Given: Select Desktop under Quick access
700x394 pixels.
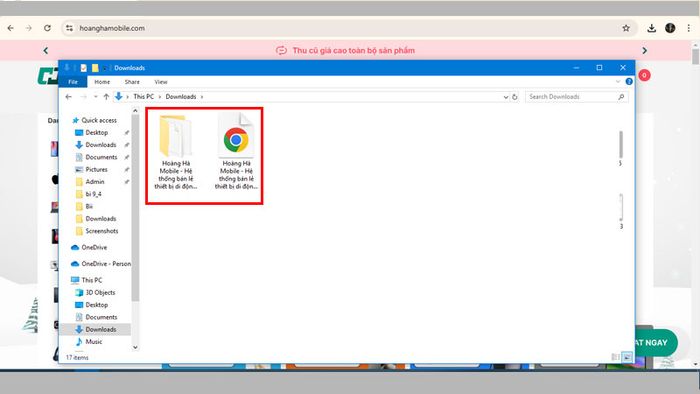Looking at the screenshot, I should (x=92, y=133).
